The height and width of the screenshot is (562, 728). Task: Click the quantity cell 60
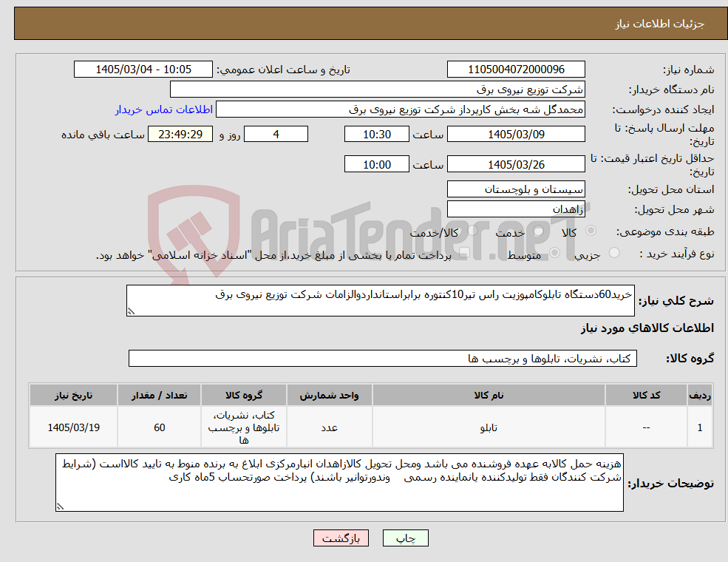point(159,427)
